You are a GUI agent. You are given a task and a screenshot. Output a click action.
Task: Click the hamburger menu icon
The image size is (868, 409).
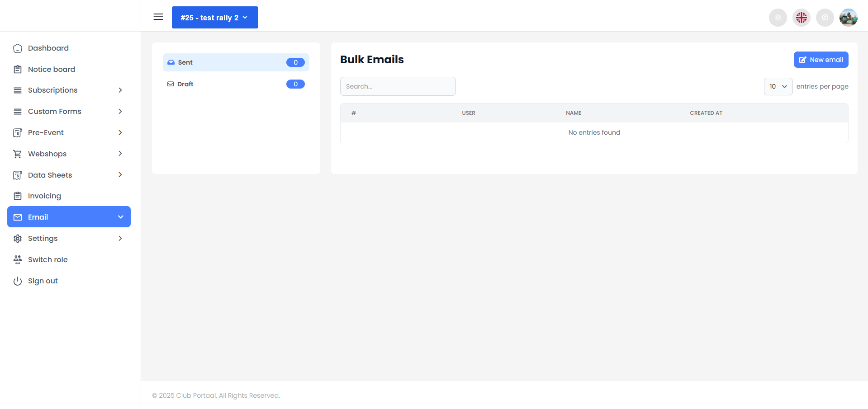pos(158,17)
